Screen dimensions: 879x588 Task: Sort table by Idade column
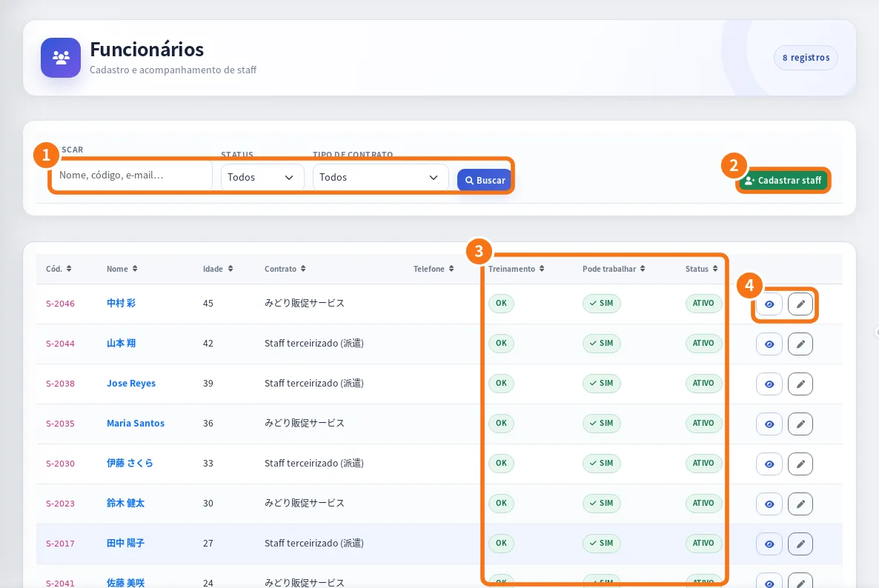point(218,269)
